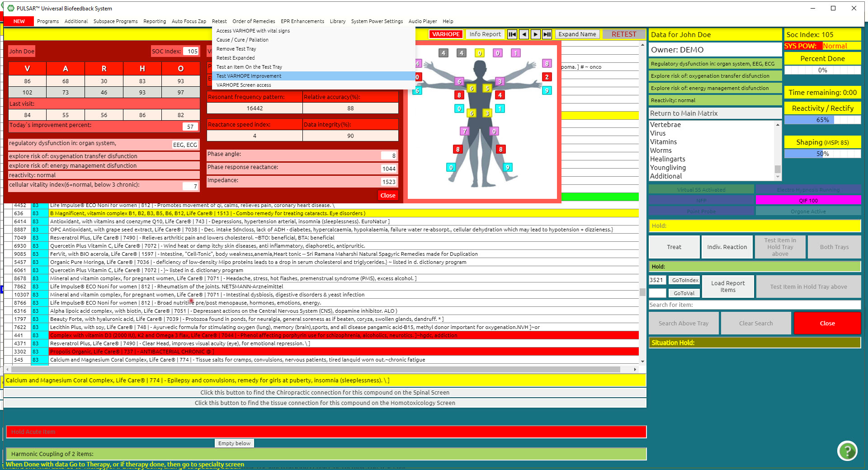Toggle the Virtual SS Activated indicator
The height and width of the screenshot is (470, 868).
[701, 189]
